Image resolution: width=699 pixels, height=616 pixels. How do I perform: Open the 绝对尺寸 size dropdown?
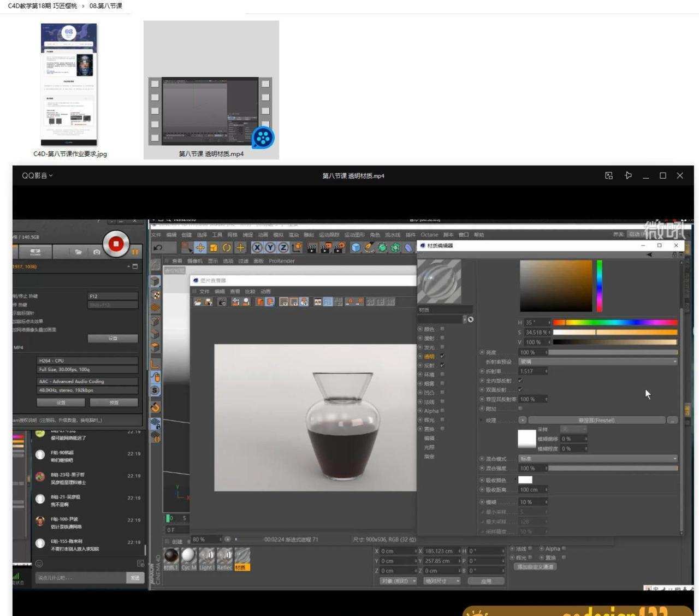tap(442, 581)
